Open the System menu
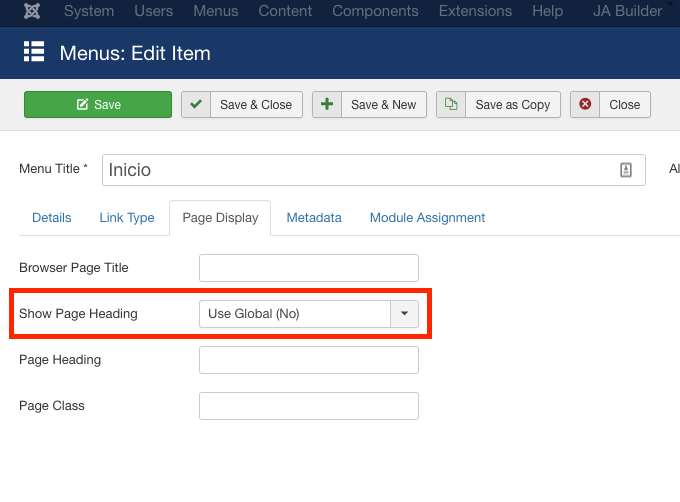The height and width of the screenshot is (502, 680). click(x=89, y=11)
